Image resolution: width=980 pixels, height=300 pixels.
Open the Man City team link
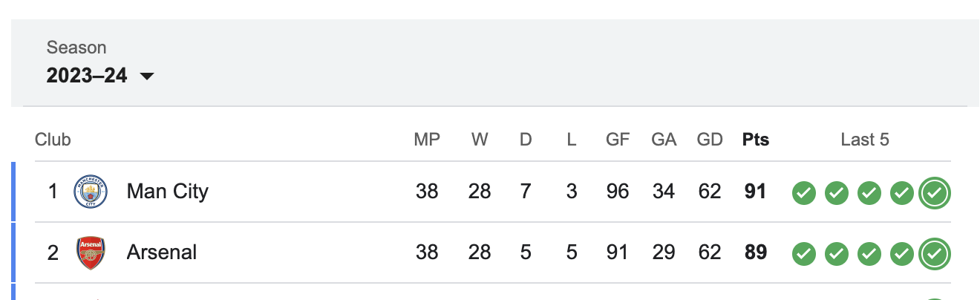click(x=168, y=192)
